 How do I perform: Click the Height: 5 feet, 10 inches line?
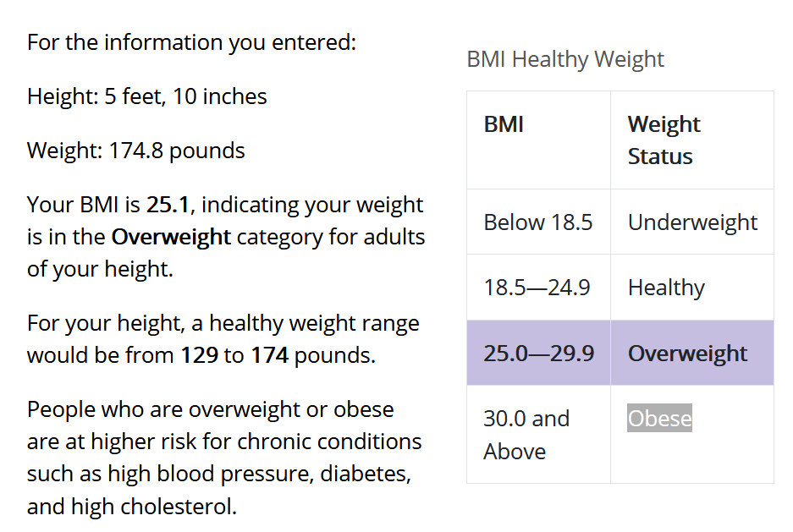tap(146, 97)
